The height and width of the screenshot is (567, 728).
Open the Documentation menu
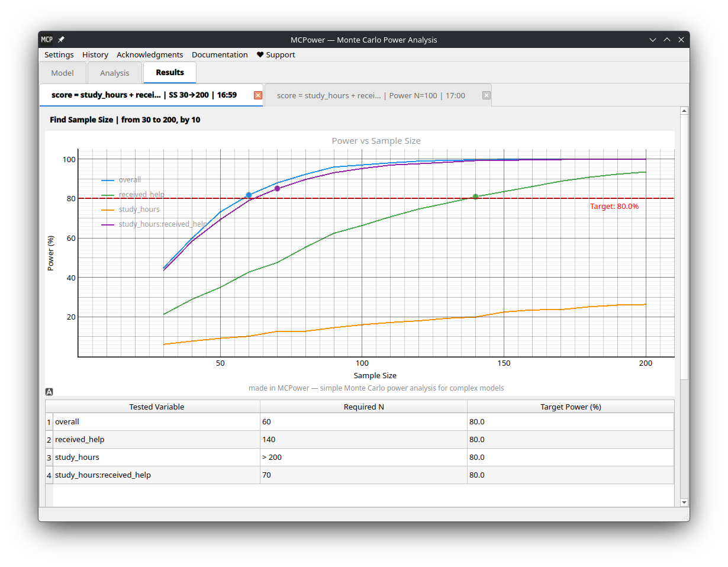220,54
